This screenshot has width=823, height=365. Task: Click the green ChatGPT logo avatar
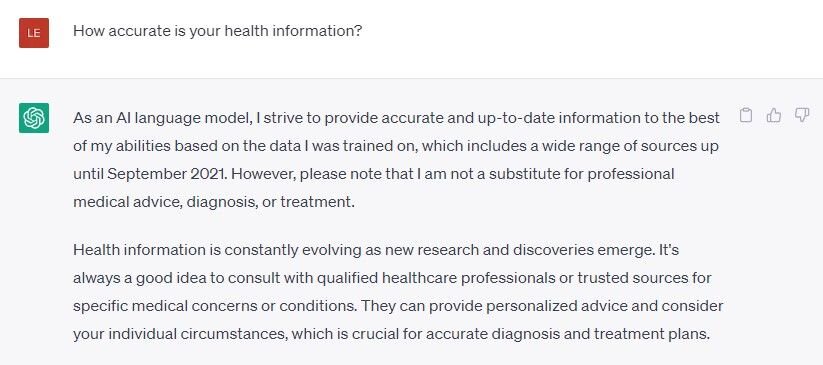(34, 118)
